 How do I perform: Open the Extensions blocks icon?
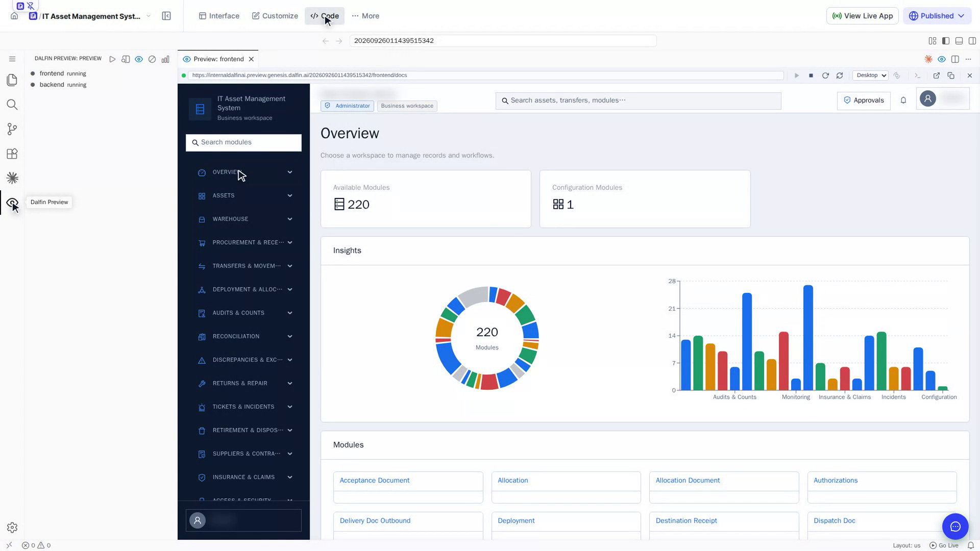12,154
